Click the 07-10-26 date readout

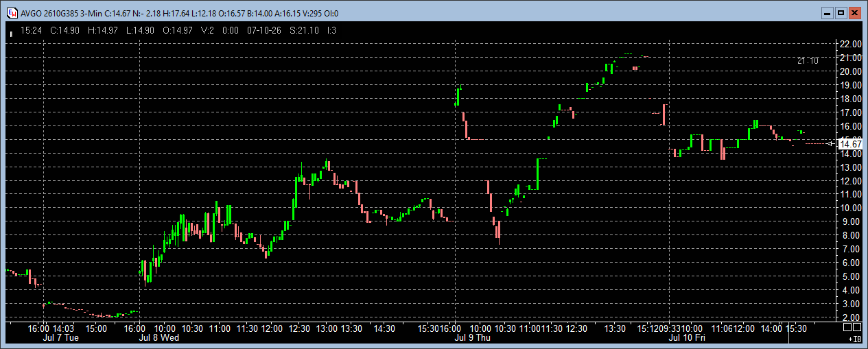[263, 30]
